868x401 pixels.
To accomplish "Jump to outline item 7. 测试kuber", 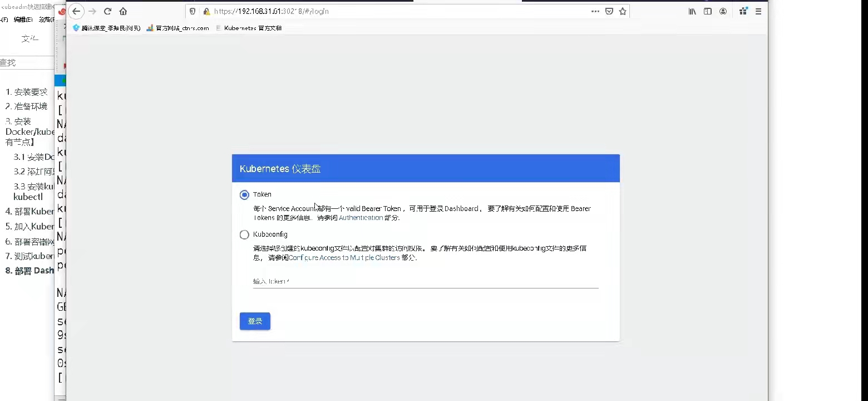I will point(30,256).
